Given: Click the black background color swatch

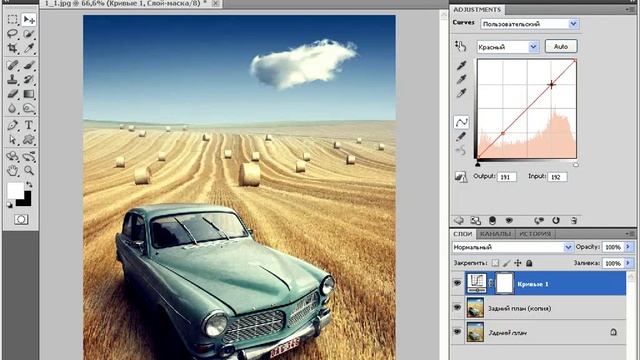Looking at the screenshot, I should pos(26,202).
